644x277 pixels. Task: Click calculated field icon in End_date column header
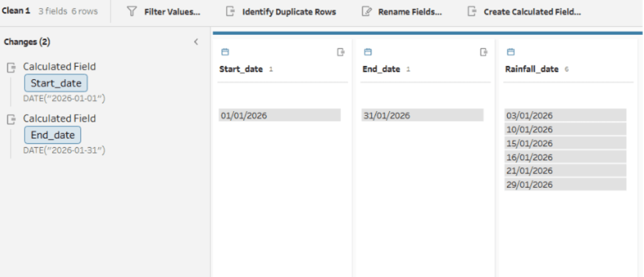click(x=483, y=52)
